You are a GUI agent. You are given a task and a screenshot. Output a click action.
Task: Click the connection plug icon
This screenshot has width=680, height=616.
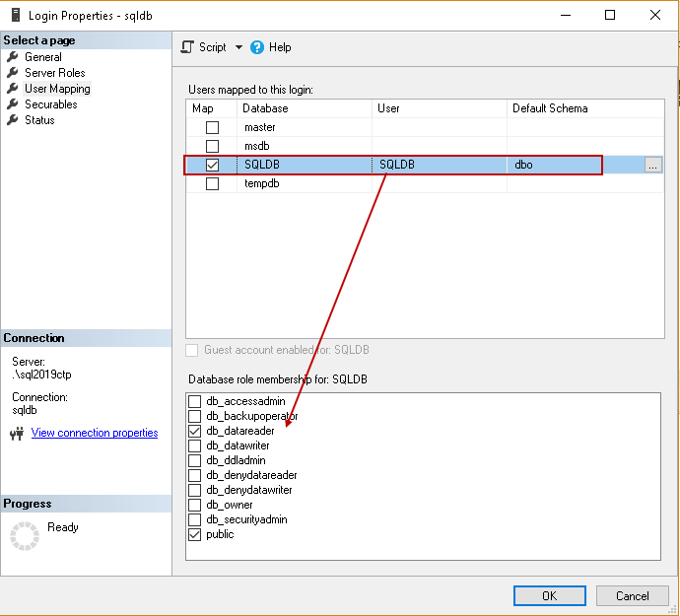[x=17, y=434]
